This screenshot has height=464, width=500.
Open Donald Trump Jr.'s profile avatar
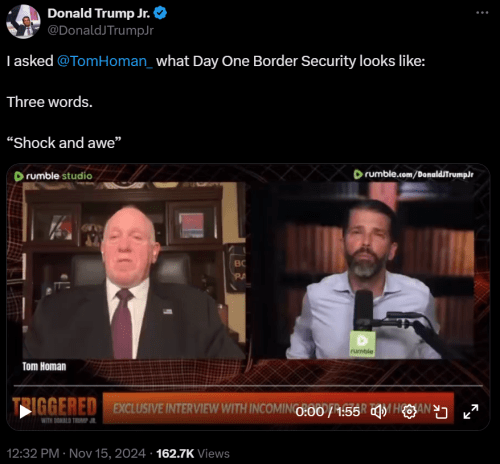[x=23, y=22]
